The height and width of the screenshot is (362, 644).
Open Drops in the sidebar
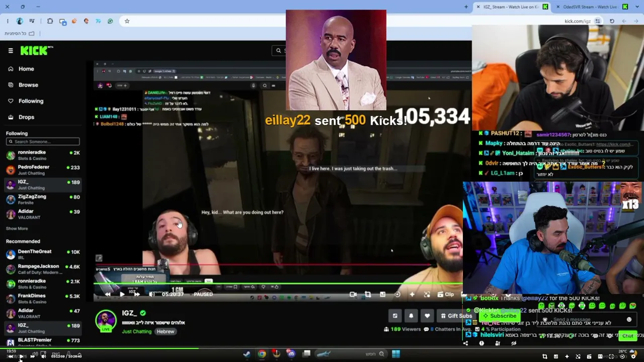[x=26, y=117]
